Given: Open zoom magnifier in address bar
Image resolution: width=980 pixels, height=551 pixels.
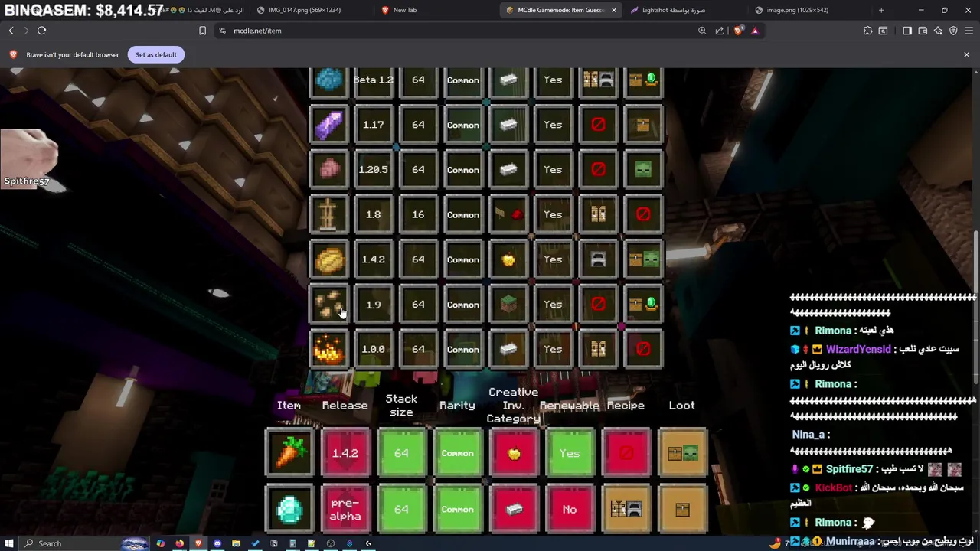Looking at the screenshot, I should tap(702, 31).
